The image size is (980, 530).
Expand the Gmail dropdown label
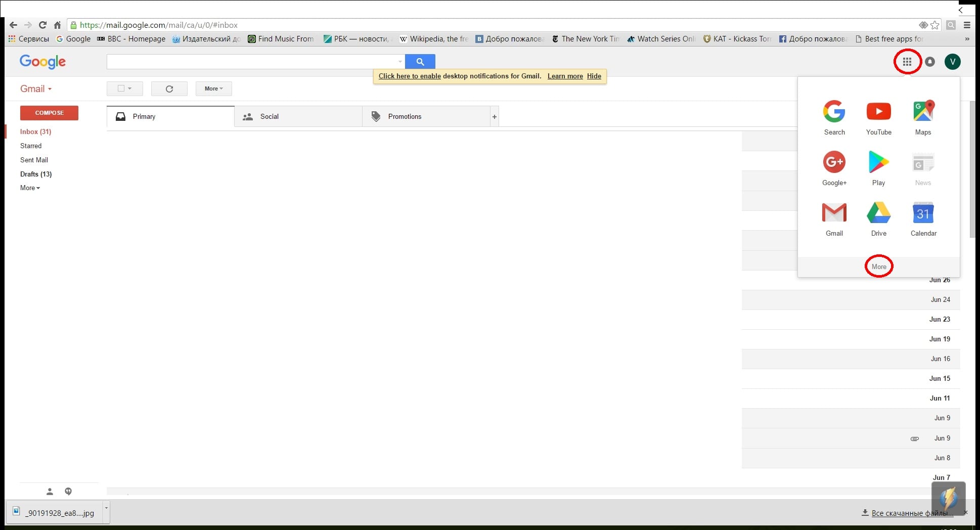coord(35,89)
